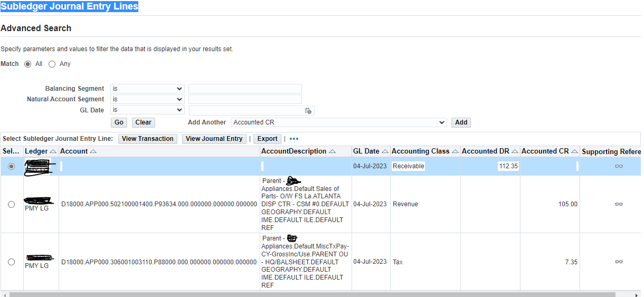Click the Export button
The image size is (644, 297).
click(x=267, y=139)
